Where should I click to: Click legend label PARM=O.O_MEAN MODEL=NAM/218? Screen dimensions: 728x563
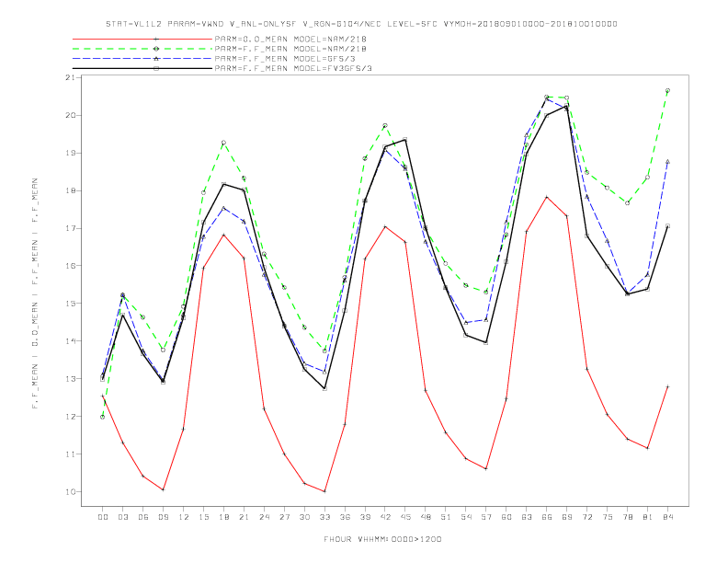290,39
